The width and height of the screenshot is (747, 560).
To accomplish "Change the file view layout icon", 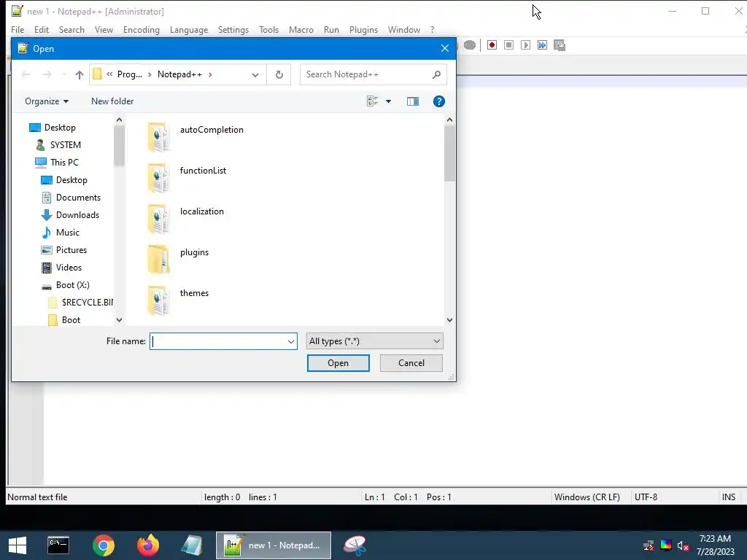I will (373, 101).
